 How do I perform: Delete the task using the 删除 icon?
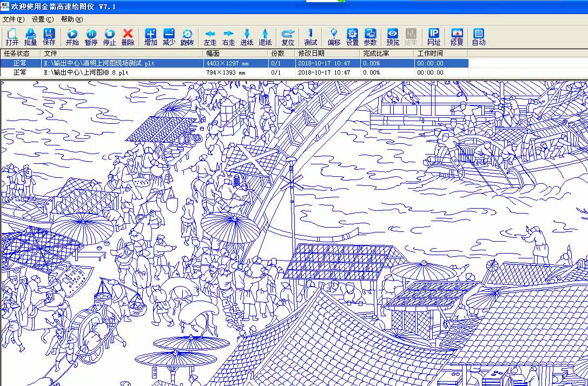click(128, 37)
